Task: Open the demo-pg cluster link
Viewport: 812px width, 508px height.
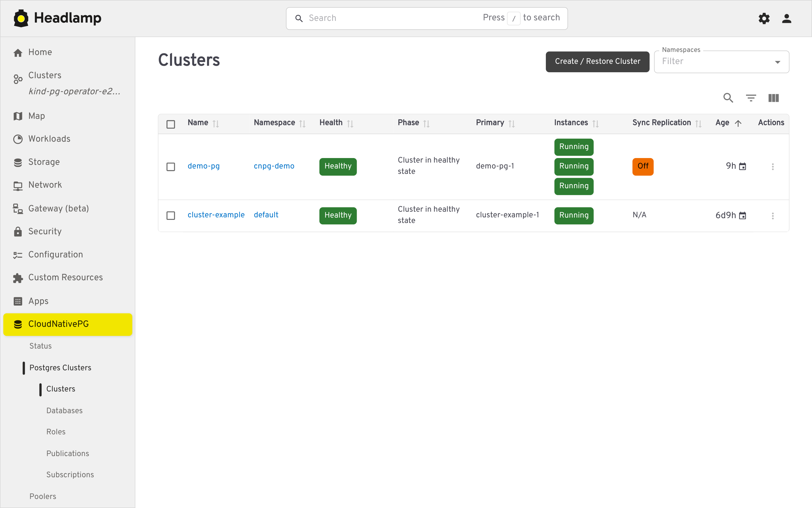Action: [203, 166]
